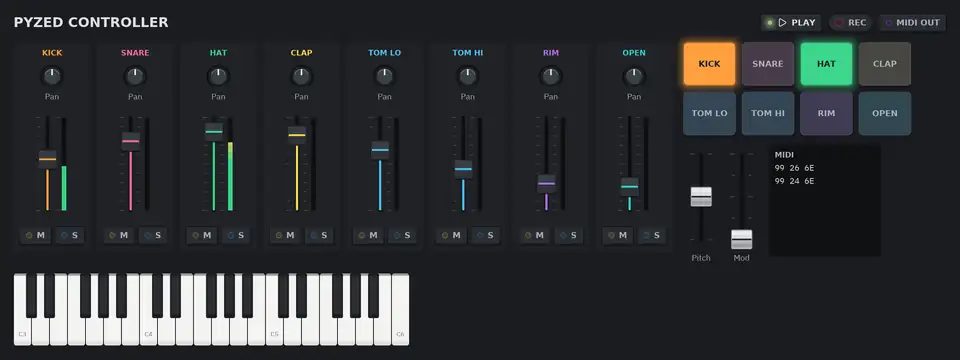Screen dimensions: 960x360
Task: Mute the OPEN channel
Action: (x=618, y=235)
